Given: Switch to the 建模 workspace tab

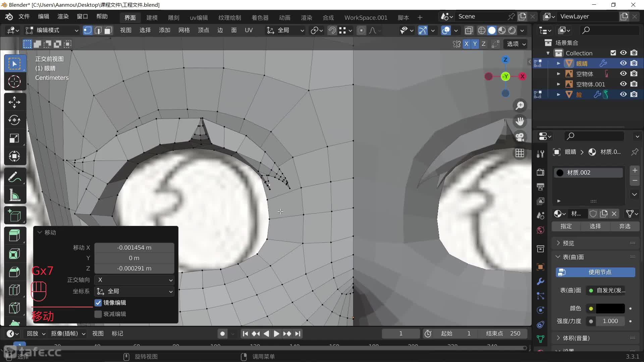Looking at the screenshot, I should coord(152,17).
